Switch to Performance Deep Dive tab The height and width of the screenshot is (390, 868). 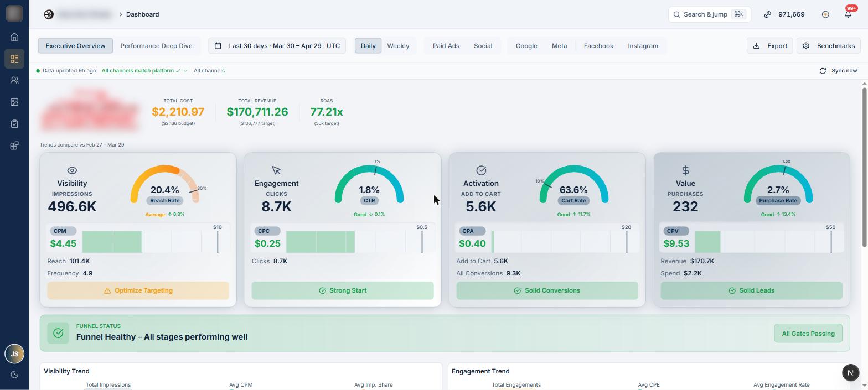[x=156, y=46]
